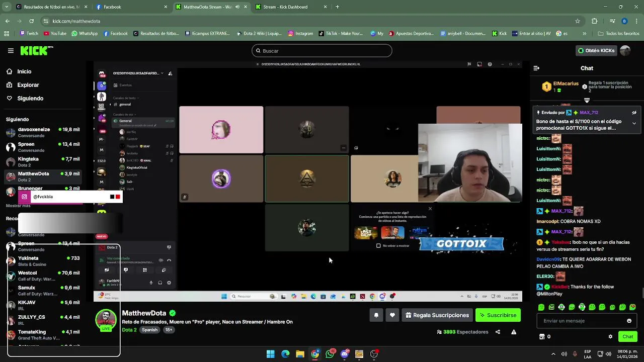Open the Dota 2 category link
Screen dimensions: 644x362
click(x=129, y=330)
